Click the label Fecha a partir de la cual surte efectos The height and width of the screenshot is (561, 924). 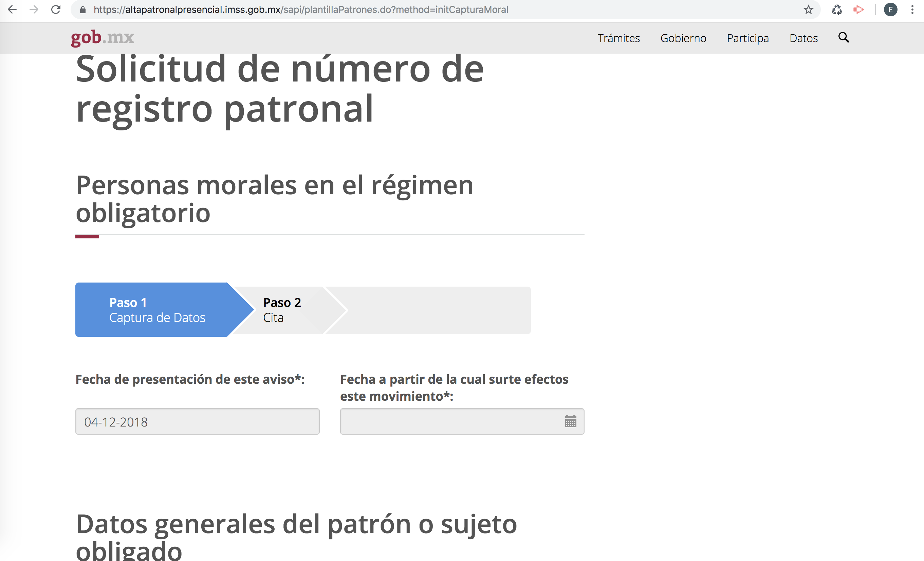454,387
